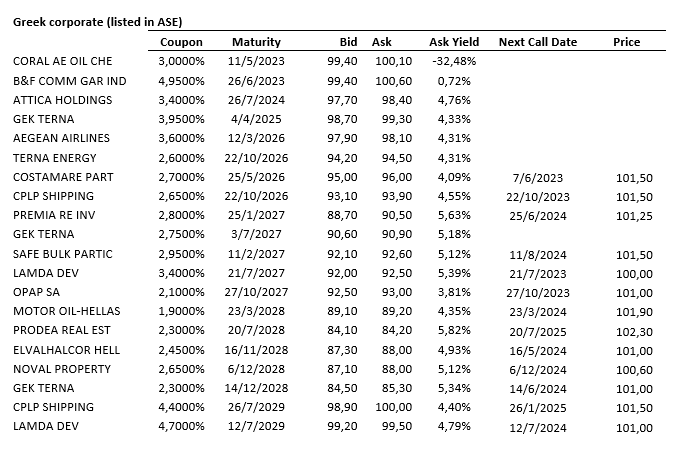Click the Ask Yield column header
Screen dimensions: 696x453
tap(454, 42)
